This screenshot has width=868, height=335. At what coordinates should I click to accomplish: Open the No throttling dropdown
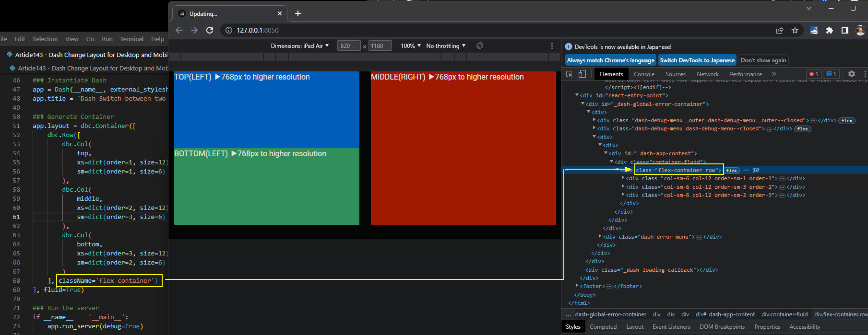(x=446, y=46)
